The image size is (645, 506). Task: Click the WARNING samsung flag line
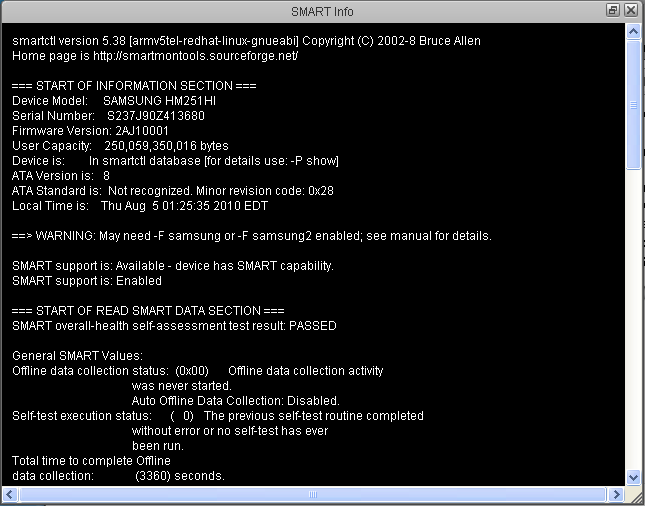pos(251,236)
